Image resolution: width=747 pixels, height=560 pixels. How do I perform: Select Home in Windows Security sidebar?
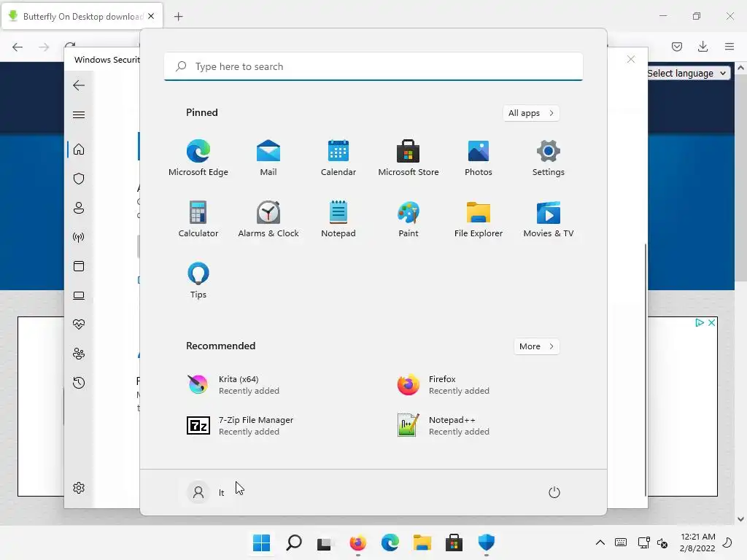pos(79,149)
